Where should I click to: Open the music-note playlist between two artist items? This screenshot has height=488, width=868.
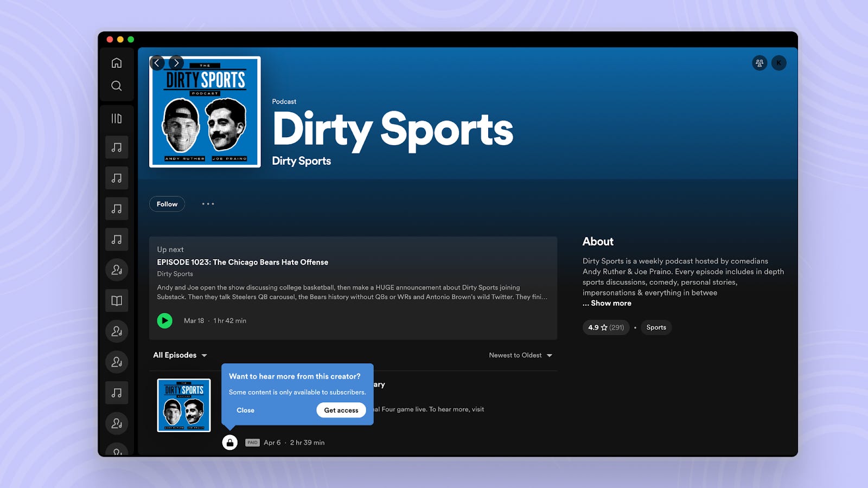click(117, 393)
